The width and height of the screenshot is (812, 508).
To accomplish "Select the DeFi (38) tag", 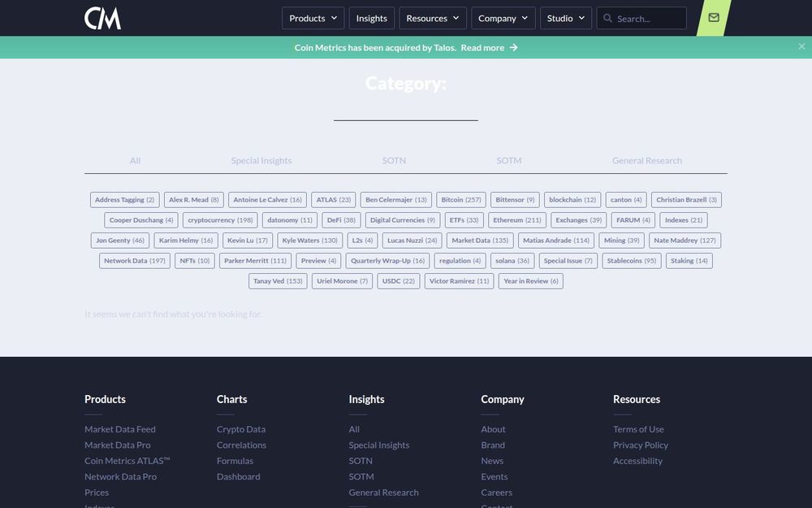I will [341, 219].
